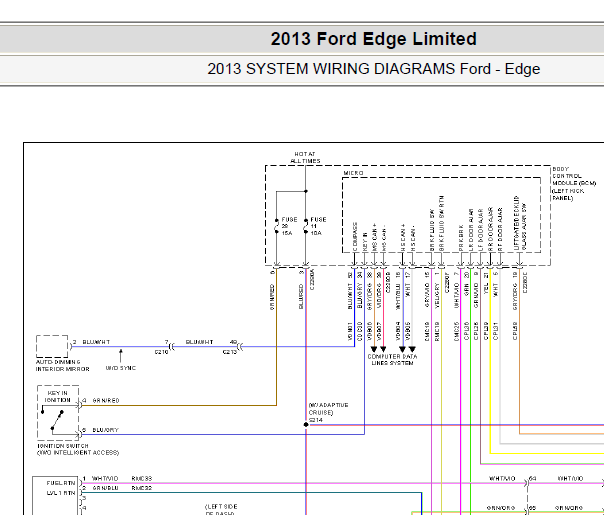Viewport: 604px width, 515px height.
Task: Click the 'GRN/BLU' wire color label
Action: 105,488
